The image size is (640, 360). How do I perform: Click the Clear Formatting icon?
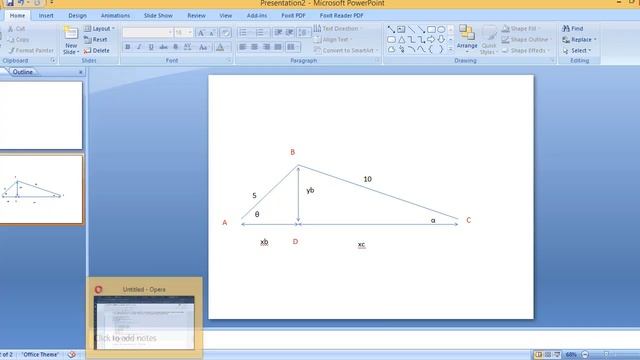click(x=225, y=33)
